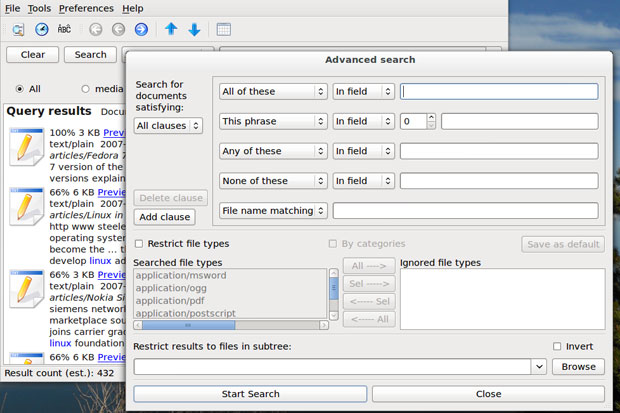The height and width of the screenshot is (413, 620).
Task: Open document icon for articles/Nokia result
Action: click(26, 289)
